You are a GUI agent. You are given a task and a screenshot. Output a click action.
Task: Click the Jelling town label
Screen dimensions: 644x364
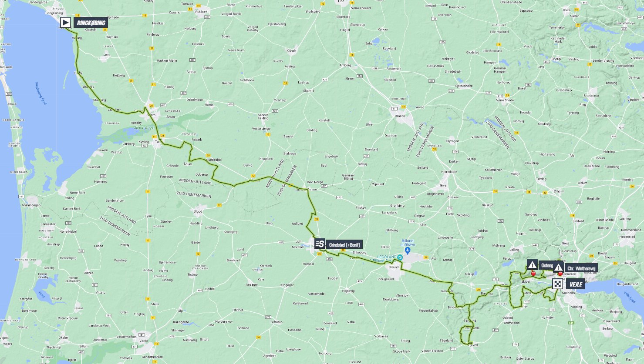click(x=514, y=250)
